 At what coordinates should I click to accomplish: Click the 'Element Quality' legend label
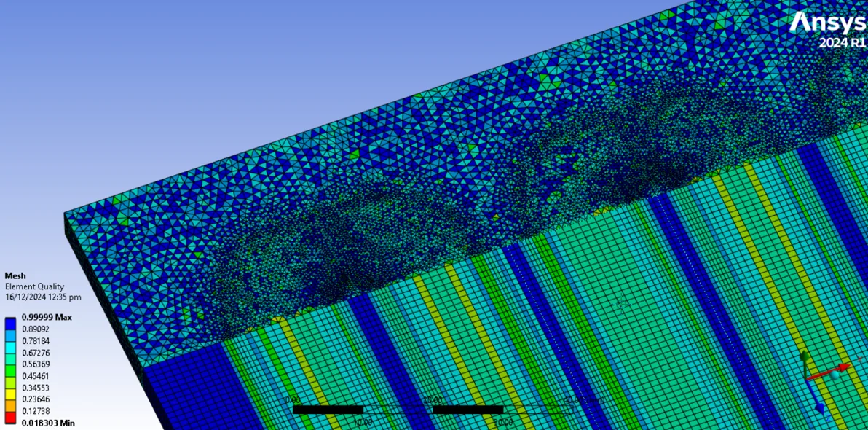(x=34, y=286)
